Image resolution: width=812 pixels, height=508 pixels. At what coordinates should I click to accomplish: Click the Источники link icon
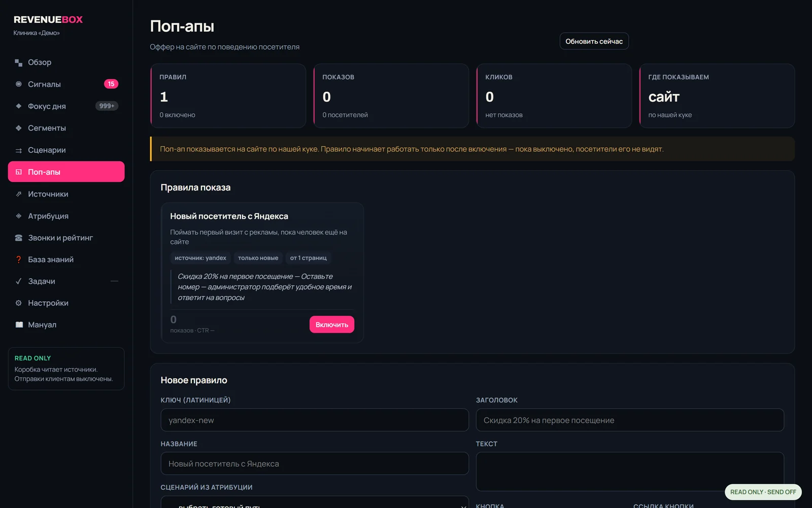tap(19, 194)
